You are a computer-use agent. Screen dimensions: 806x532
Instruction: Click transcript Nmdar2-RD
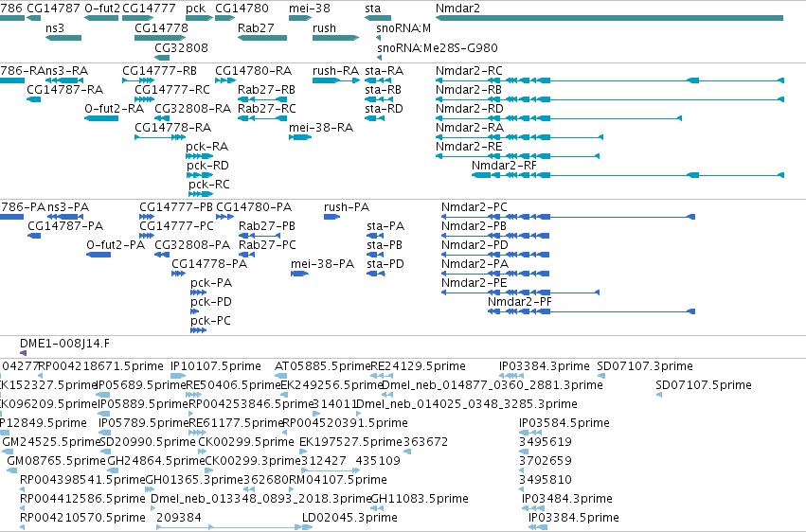click(470, 108)
